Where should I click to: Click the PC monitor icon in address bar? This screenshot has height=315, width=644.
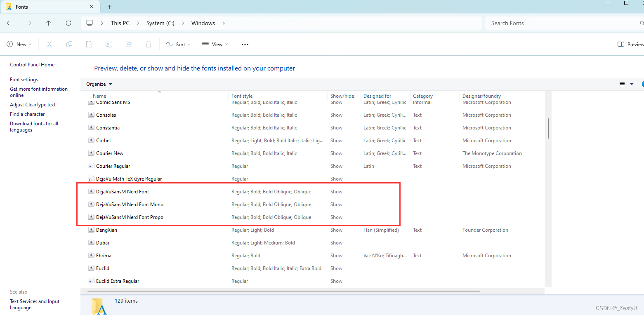[x=90, y=23]
